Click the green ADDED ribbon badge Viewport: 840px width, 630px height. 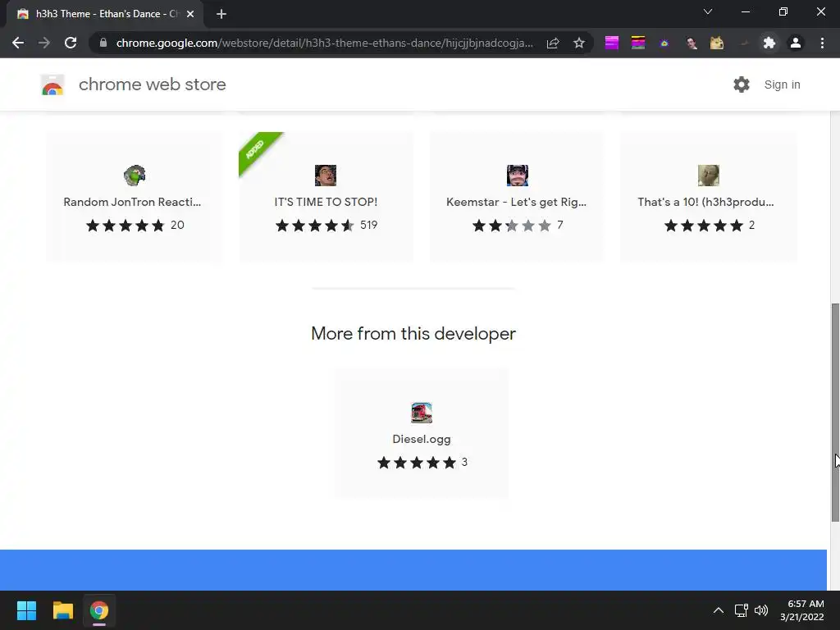tap(258, 152)
